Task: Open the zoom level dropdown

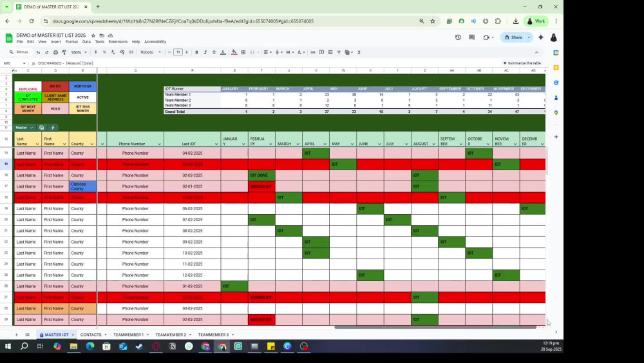Action: 79,52
